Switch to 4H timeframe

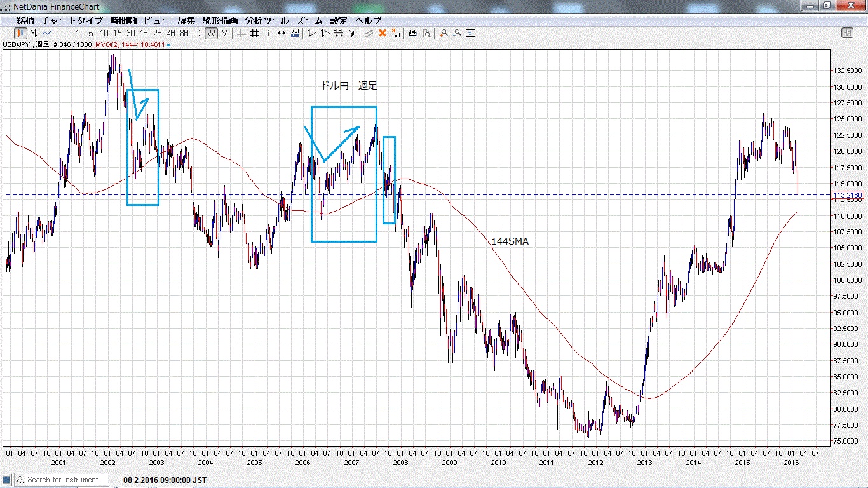[171, 33]
